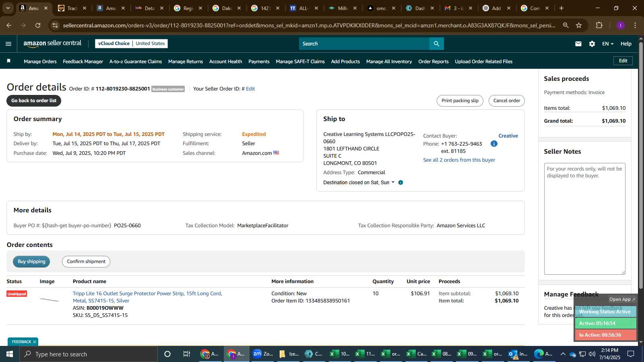The height and width of the screenshot is (362, 644).
Task: Click the Windows taskbar search box
Action: pos(89,354)
